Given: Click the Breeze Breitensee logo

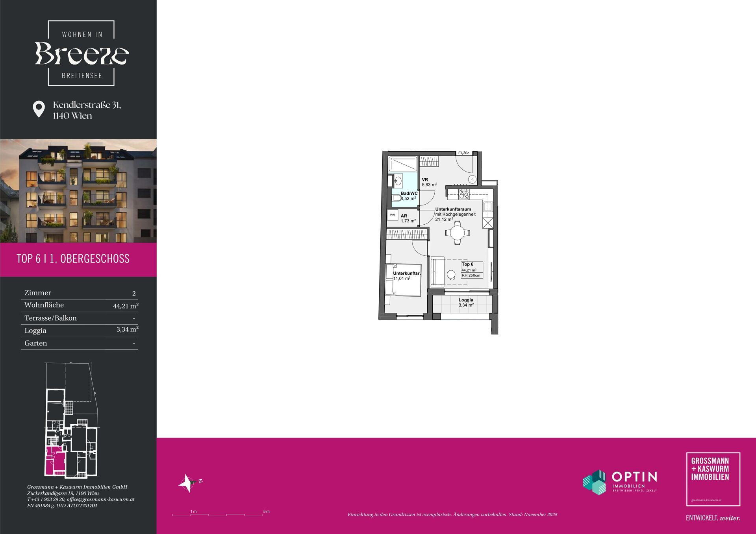Looking at the screenshot, I should [82, 54].
